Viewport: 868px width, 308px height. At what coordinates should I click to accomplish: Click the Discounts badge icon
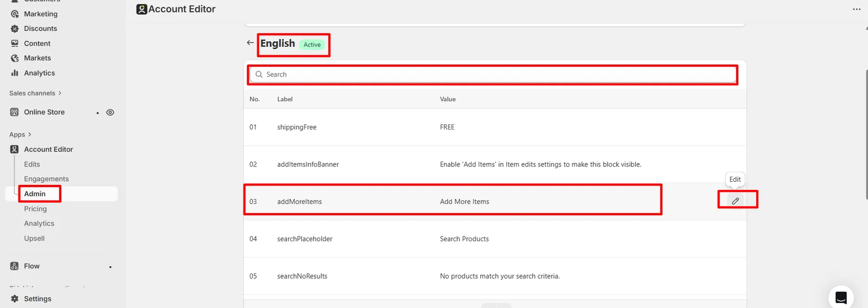tap(15, 28)
